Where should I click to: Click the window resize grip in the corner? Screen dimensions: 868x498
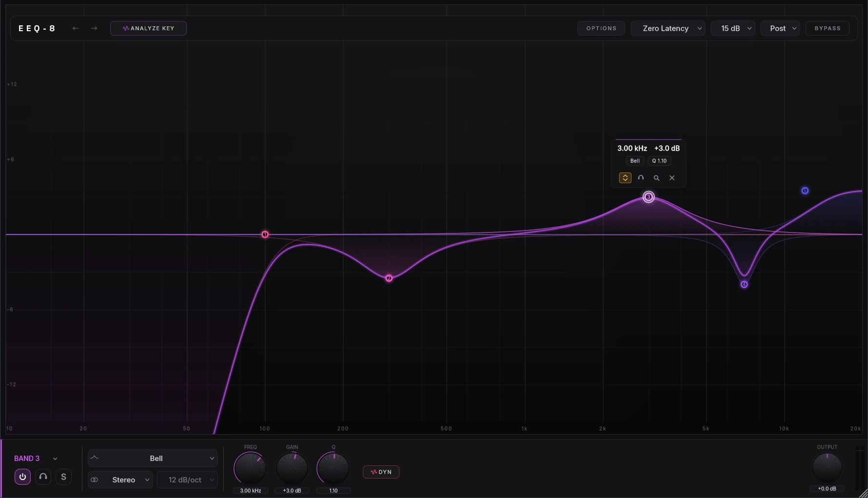point(863,493)
